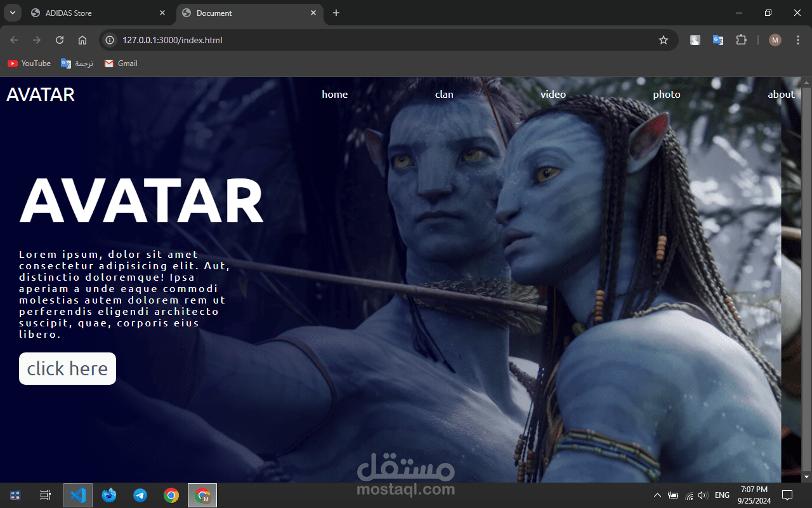Open a new browser tab
This screenshot has height=508, width=812.
(x=336, y=13)
